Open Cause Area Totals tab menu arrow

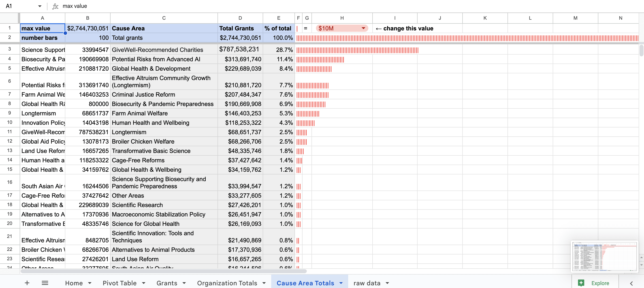click(x=341, y=283)
